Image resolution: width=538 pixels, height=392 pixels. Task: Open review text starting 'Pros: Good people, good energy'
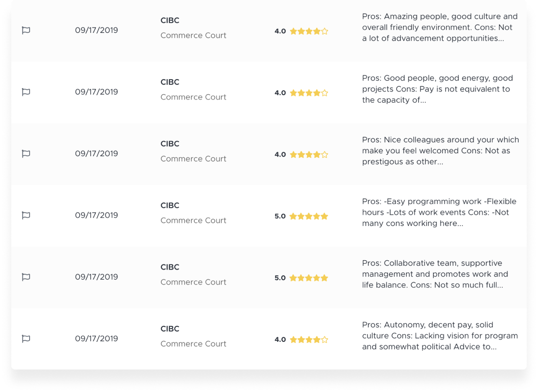[438, 89]
